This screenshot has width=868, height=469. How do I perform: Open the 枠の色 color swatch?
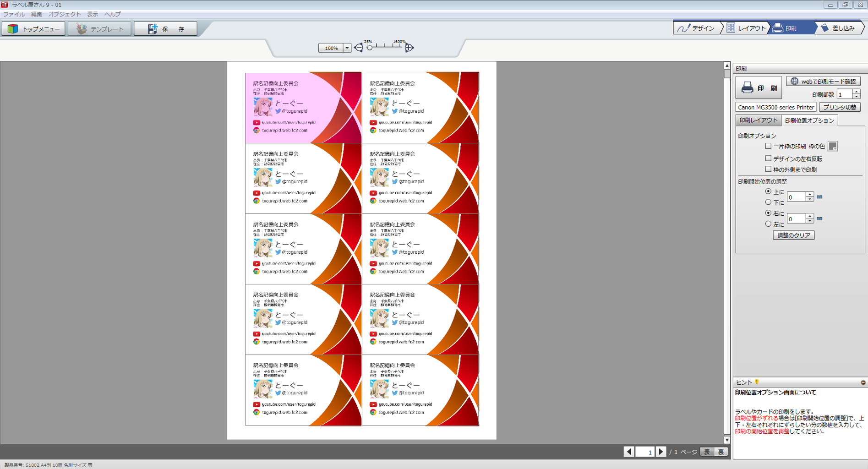833,147
